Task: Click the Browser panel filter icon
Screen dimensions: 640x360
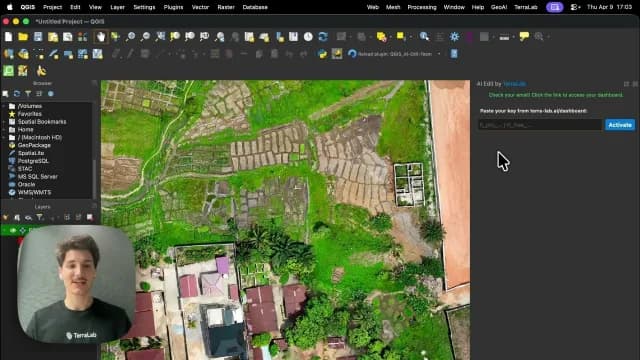Action: (x=28, y=94)
